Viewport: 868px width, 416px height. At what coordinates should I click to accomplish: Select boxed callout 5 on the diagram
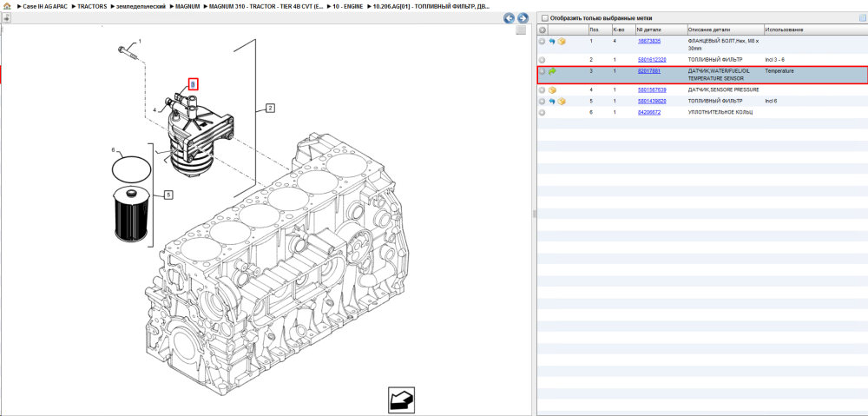tap(168, 195)
